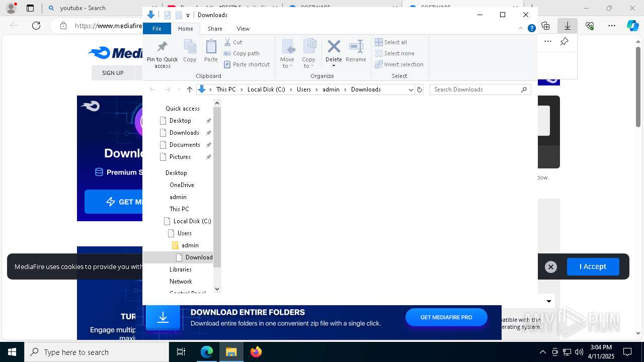This screenshot has width=644, height=362.
Task: Select OneDrive in navigation pane
Action: pyautogui.click(x=182, y=185)
